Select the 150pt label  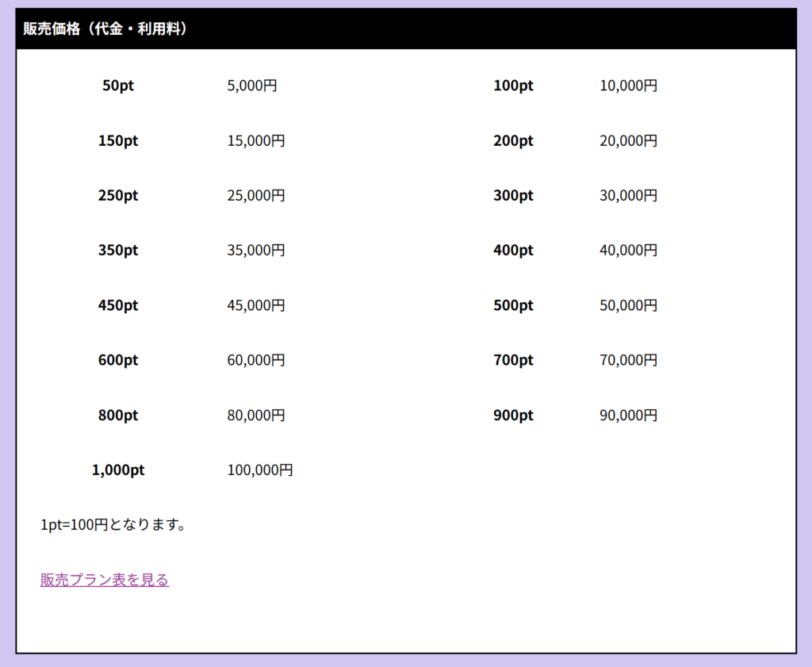(x=118, y=141)
